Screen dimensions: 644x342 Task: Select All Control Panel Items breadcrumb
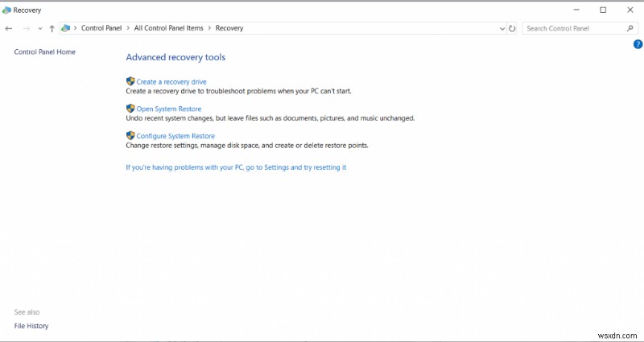pyautogui.click(x=168, y=28)
